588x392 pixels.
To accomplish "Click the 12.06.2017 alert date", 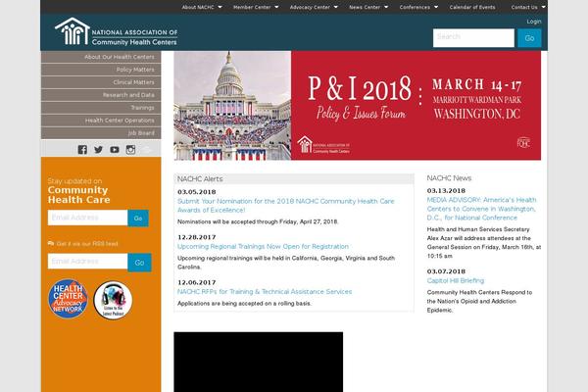I will pos(197,282).
